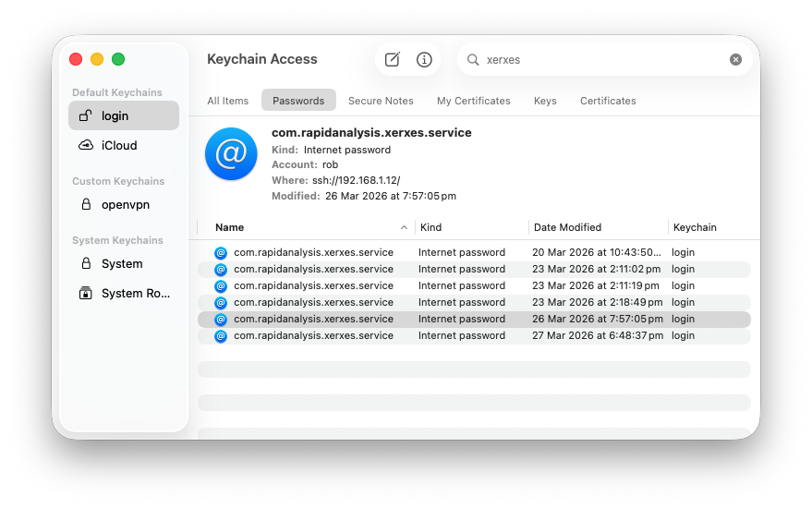812x508 pixels.
Task: Click the @ icon of the 2:18:49 pm row
Action: tap(221, 302)
